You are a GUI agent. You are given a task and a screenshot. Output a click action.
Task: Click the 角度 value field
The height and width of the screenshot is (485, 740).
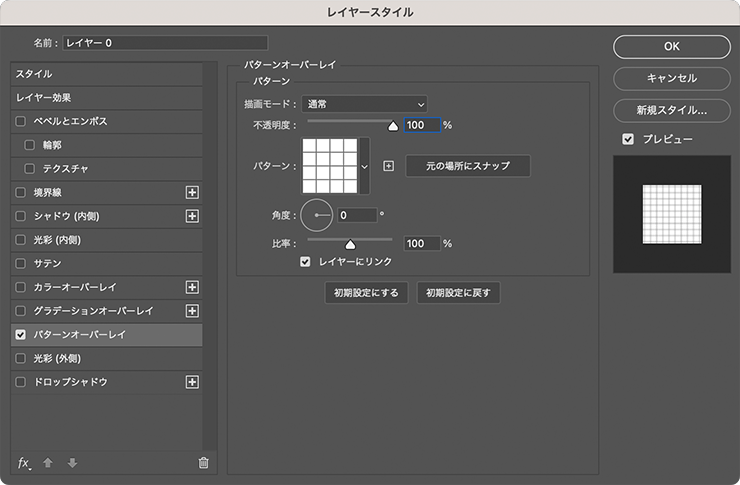point(357,215)
